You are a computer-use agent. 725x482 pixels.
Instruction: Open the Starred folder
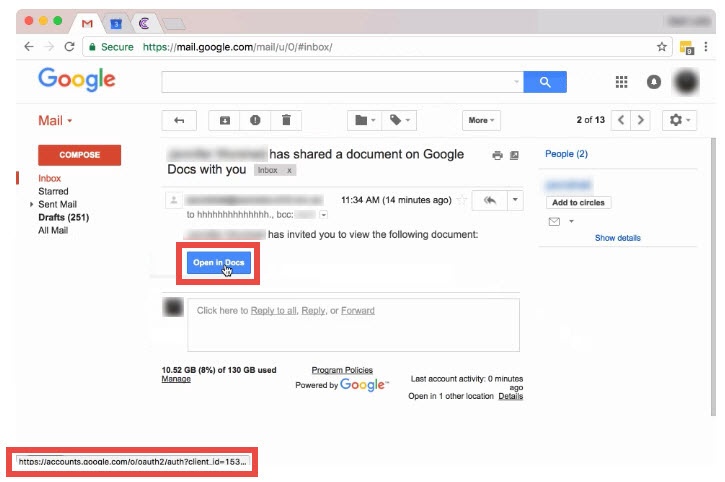(x=53, y=191)
